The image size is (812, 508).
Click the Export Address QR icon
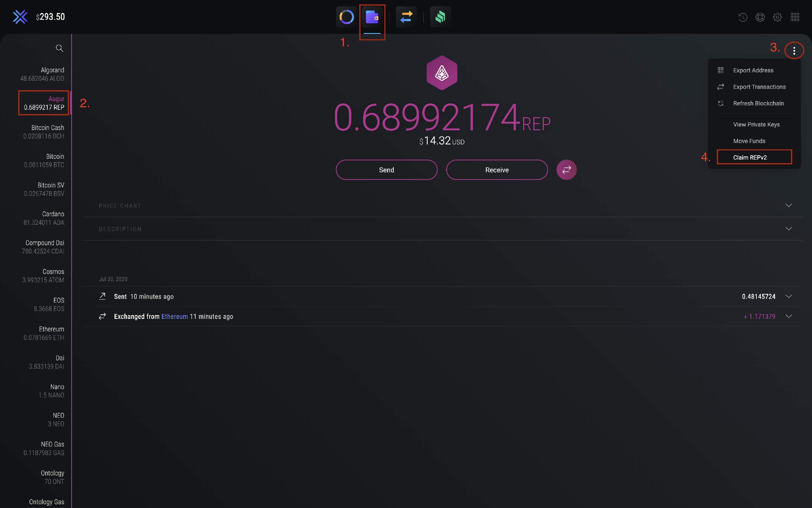tap(721, 70)
